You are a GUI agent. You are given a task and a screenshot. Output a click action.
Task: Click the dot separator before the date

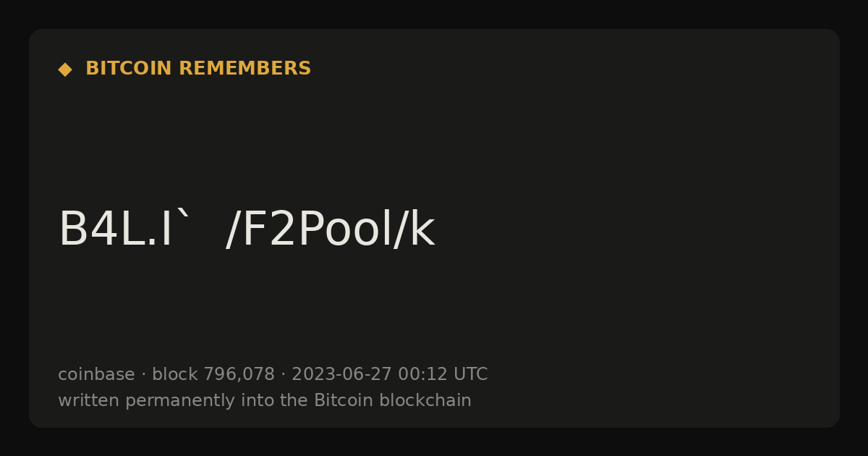tap(283, 375)
